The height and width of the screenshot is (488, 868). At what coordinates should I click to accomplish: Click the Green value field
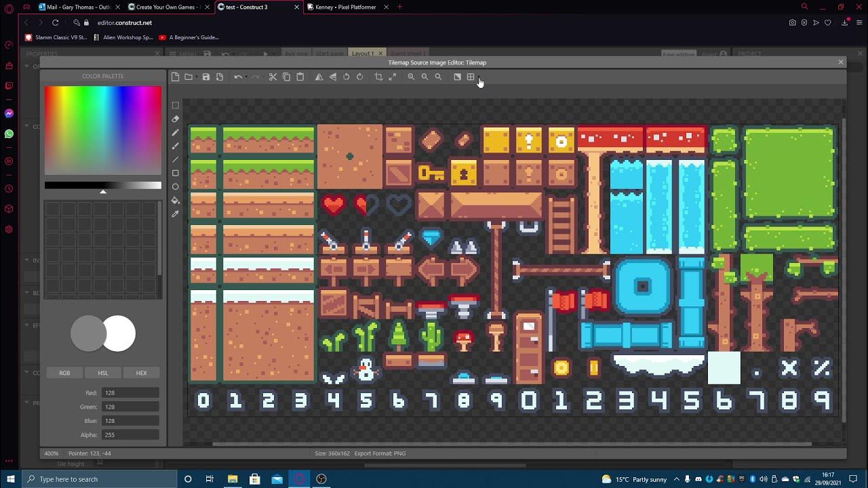(130, 407)
